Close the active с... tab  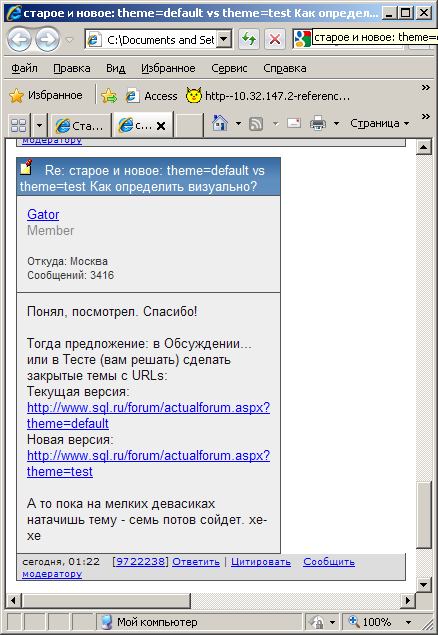click(161, 126)
